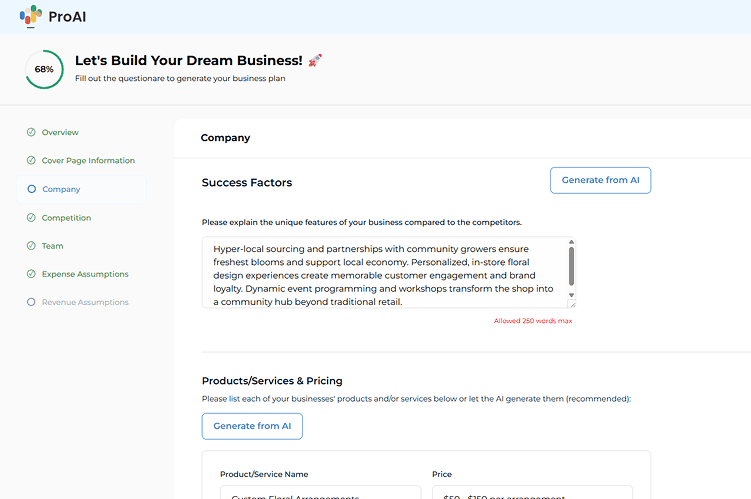Open the Overview section
751x499 pixels.
[60, 132]
